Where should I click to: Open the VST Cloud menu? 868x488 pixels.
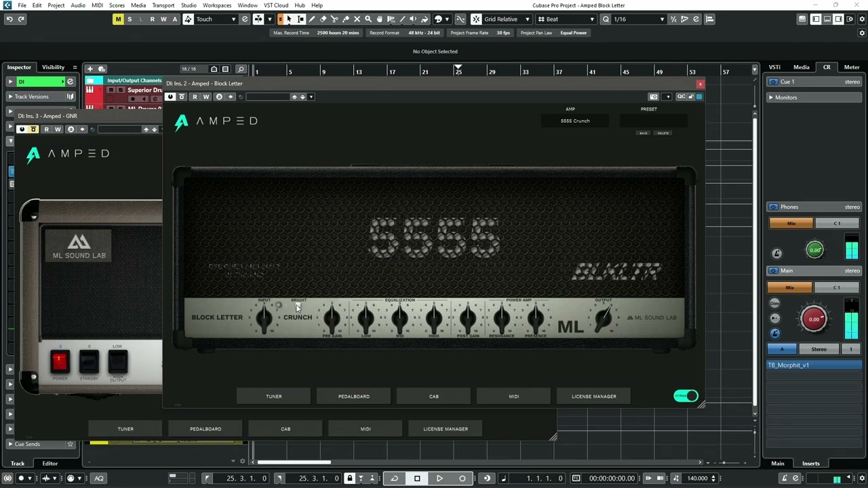click(276, 5)
